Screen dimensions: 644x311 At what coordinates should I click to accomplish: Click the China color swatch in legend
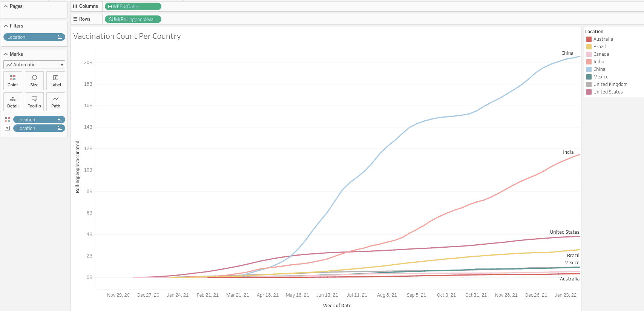(x=589, y=69)
